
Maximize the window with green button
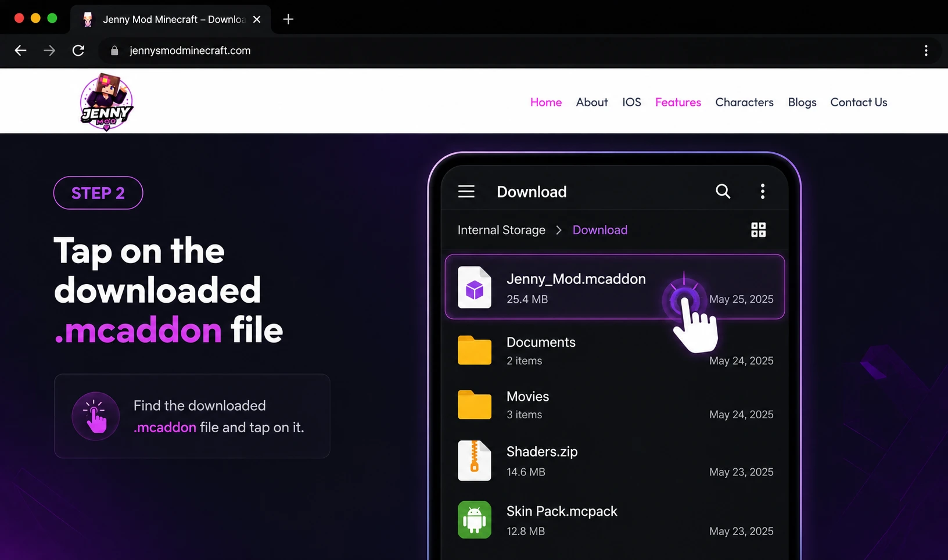52,18
